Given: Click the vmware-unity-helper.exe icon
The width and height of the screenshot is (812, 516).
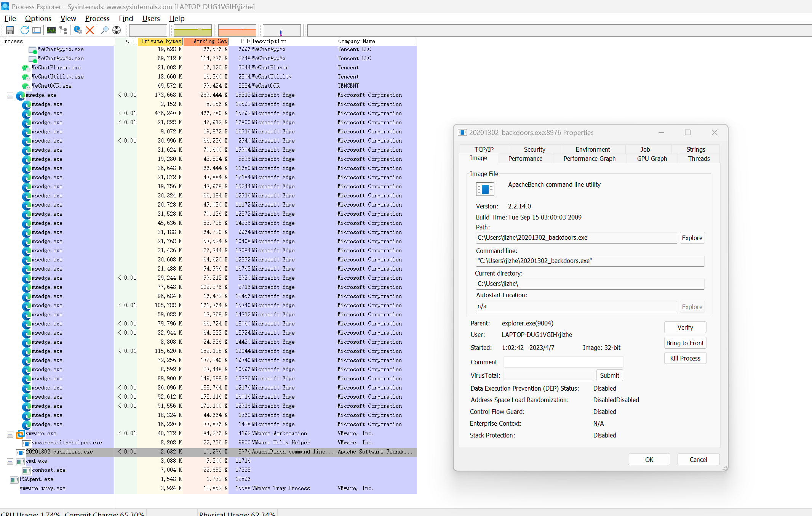Looking at the screenshot, I should click(27, 443).
